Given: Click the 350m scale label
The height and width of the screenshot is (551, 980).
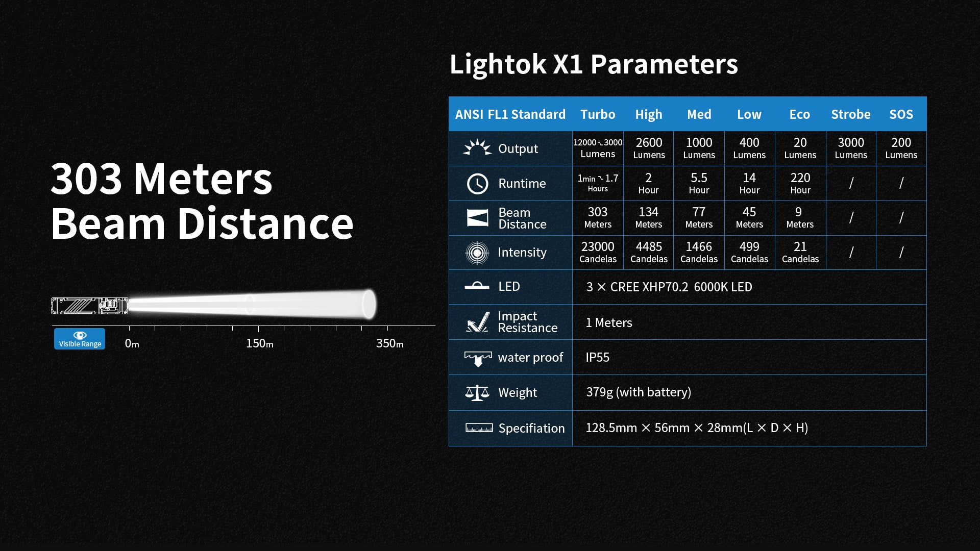Looking at the screenshot, I should click(389, 343).
